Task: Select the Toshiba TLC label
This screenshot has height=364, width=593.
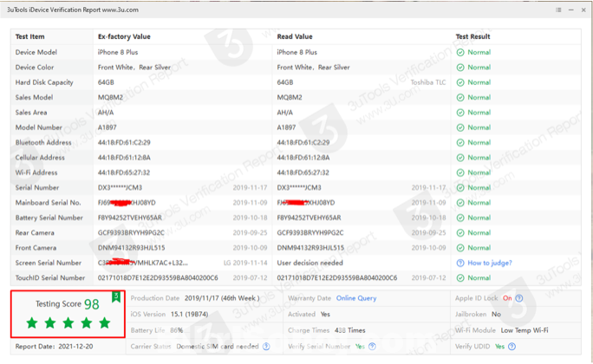Action: coord(428,82)
